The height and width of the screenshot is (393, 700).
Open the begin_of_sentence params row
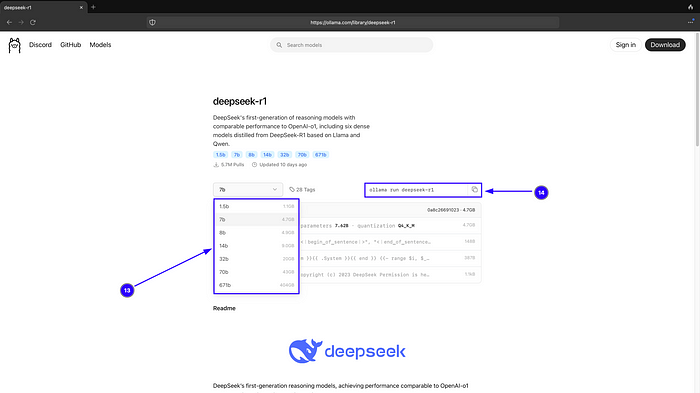(391, 242)
